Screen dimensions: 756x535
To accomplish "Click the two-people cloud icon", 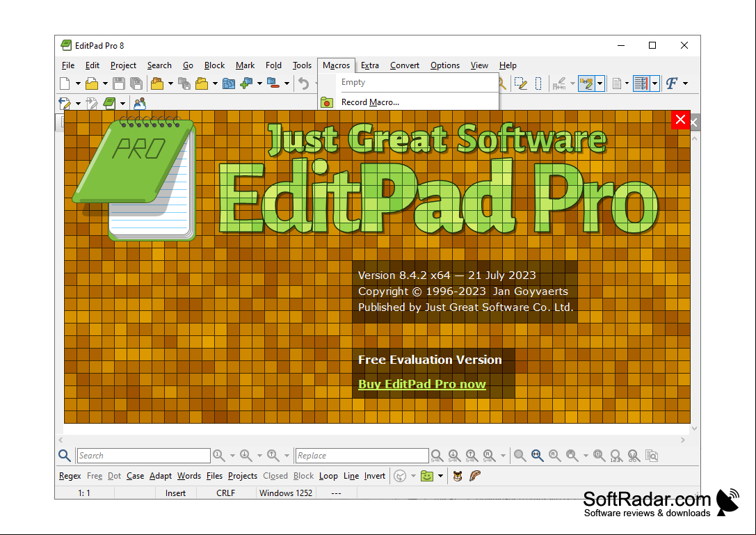I will coord(140,103).
